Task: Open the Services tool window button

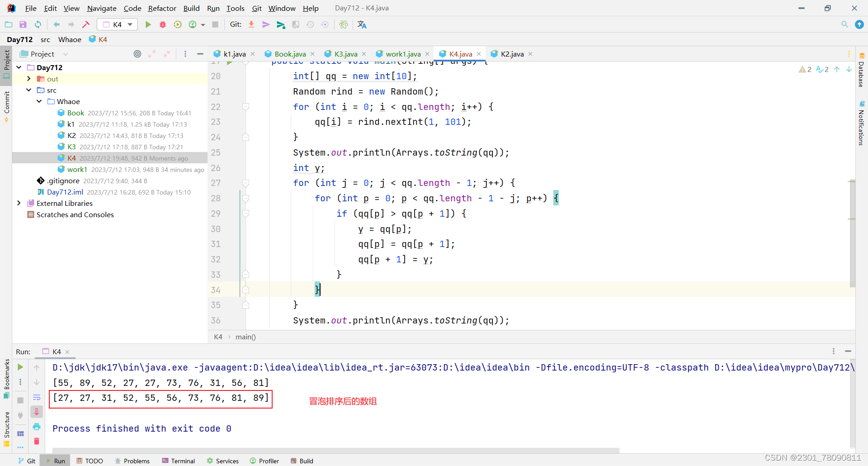Action: 223,461
